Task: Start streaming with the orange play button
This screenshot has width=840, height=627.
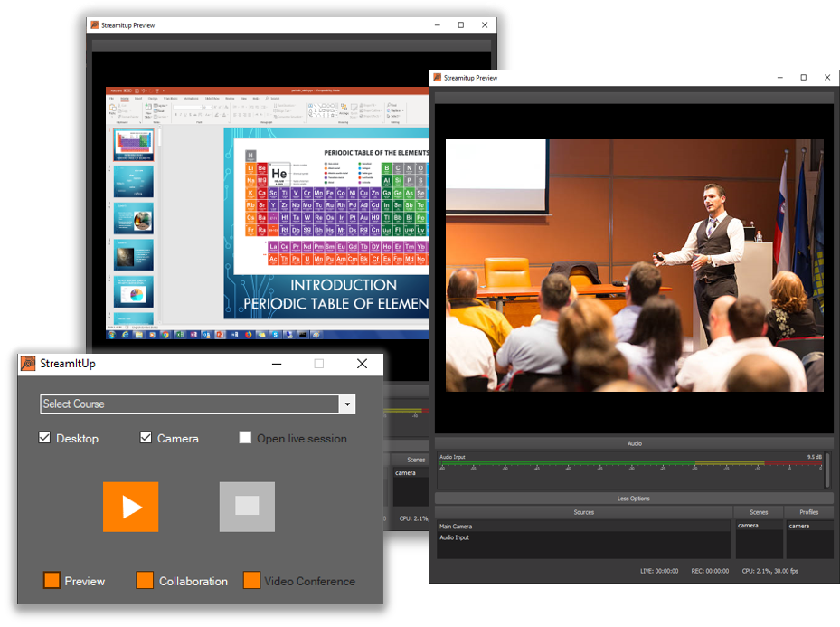Action: (x=131, y=507)
